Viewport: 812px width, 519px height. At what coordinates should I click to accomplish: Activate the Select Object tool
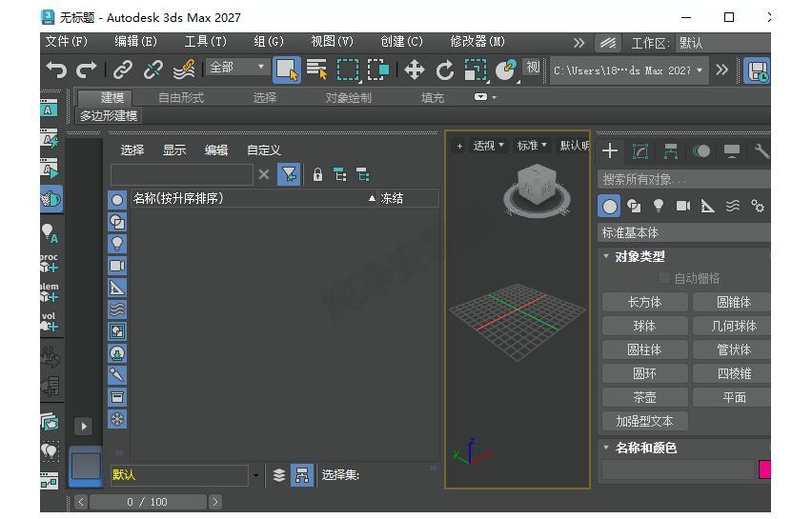286,70
